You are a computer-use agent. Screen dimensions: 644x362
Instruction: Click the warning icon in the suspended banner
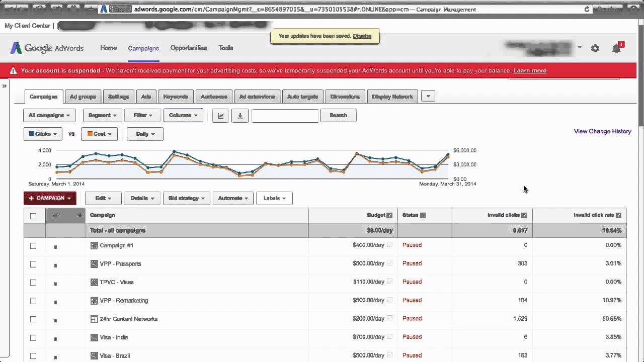pyautogui.click(x=13, y=70)
